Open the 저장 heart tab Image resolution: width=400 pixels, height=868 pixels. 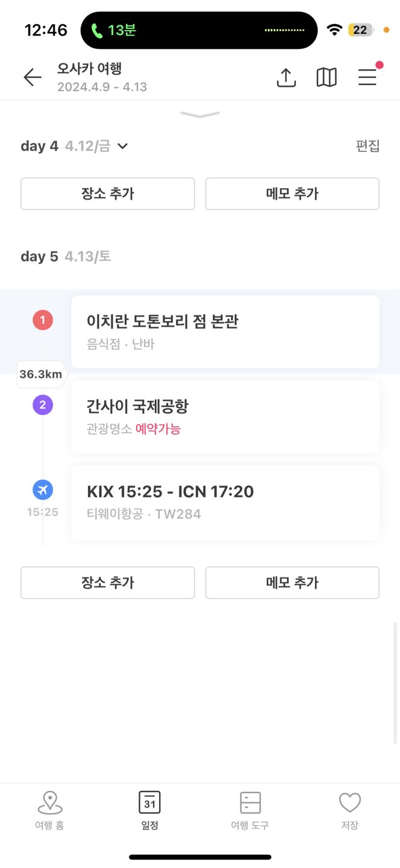click(x=349, y=811)
